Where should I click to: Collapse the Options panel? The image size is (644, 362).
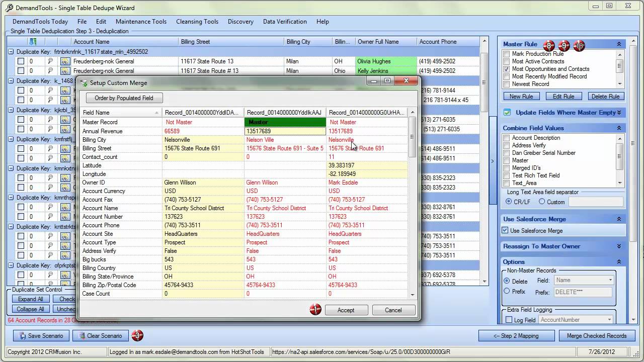click(x=619, y=262)
